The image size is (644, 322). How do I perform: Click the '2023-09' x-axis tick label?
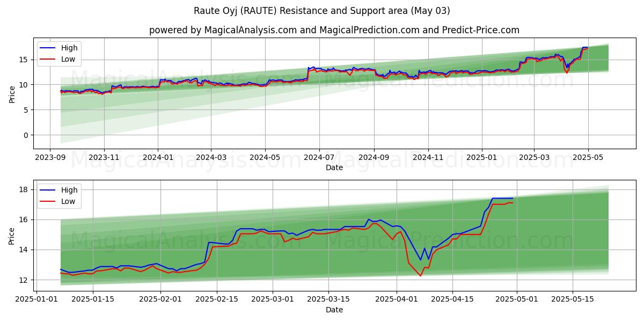[x=50, y=157]
